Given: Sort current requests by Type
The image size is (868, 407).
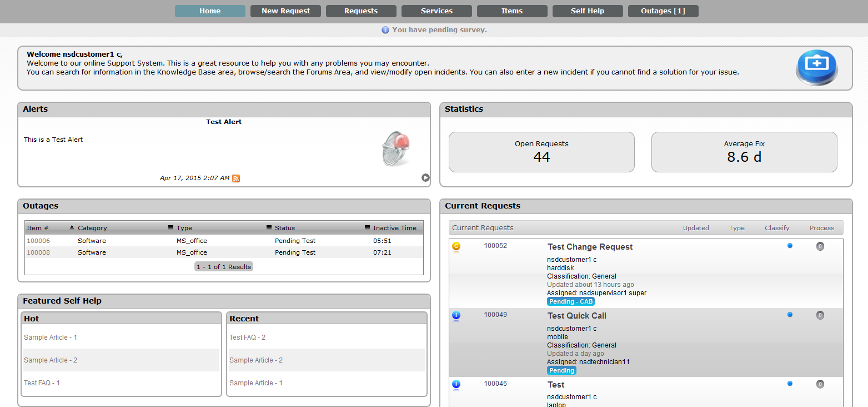Looking at the screenshot, I should tap(737, 228).
